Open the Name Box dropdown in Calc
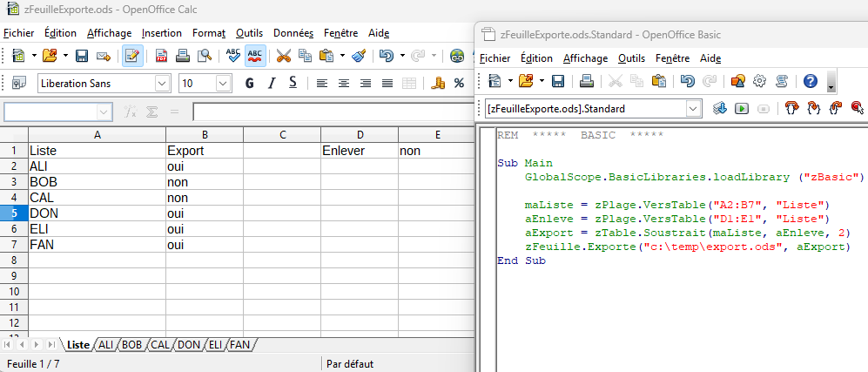 coord(104,112)
